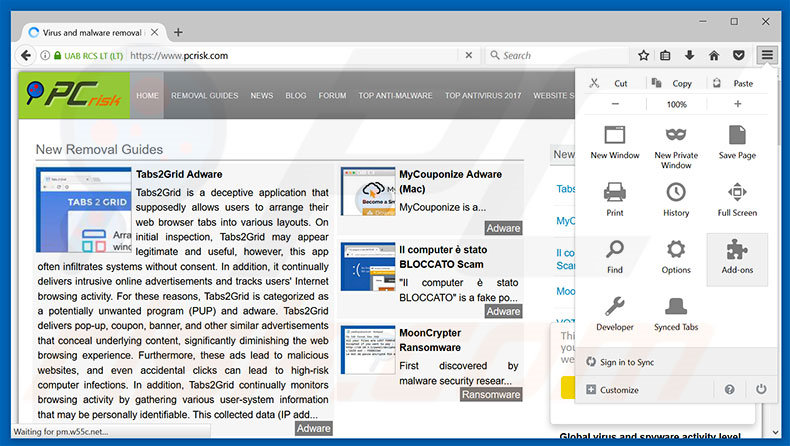Open TOP ANTIVIRUS 2017 nav item

click(483, 95)
